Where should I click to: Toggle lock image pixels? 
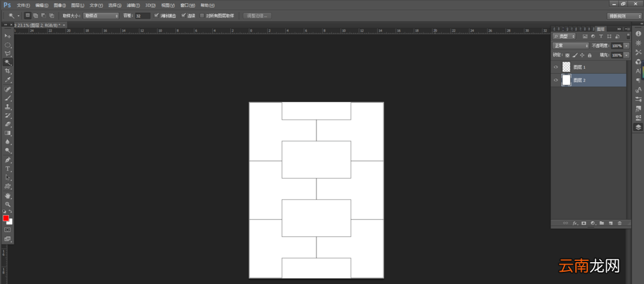[575, 55]
